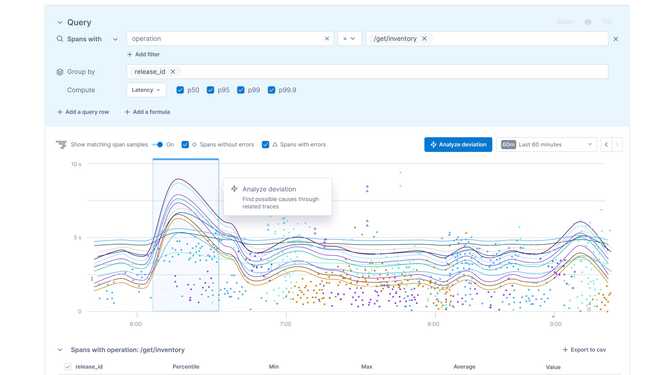Screen dimensions: 667x375
Task: Click the search icon beside Spans with
Action: pos(60,39)
